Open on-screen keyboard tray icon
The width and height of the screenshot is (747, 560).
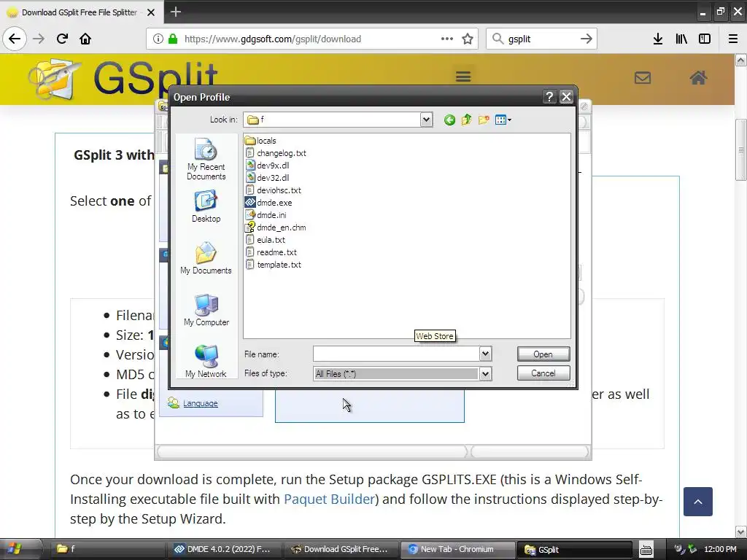pos(646,550)
